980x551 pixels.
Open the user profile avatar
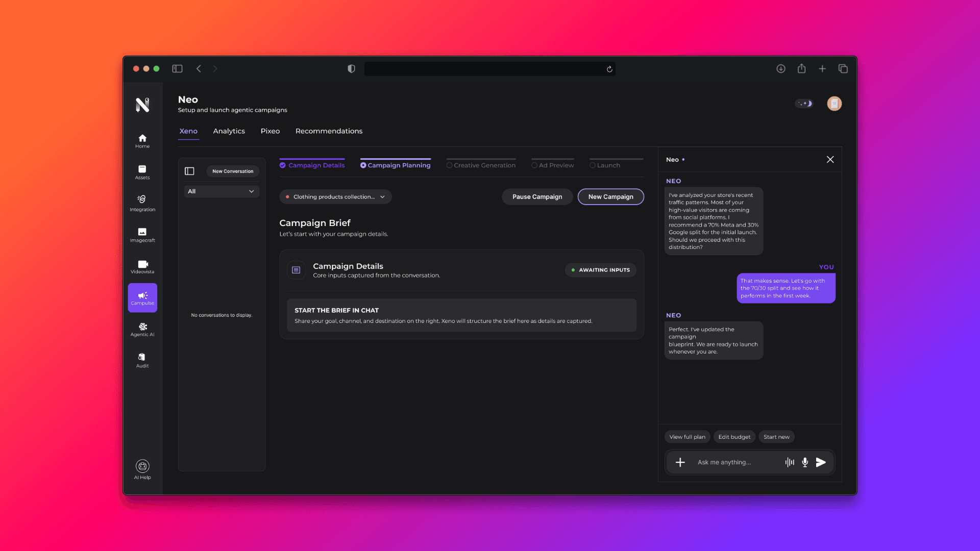point(835,104)
